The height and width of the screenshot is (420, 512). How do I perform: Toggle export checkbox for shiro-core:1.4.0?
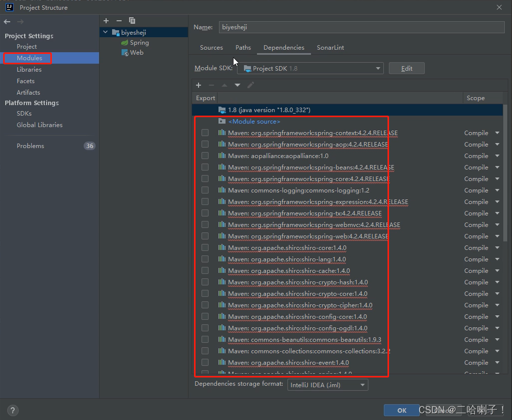click(x=205, y=248)
